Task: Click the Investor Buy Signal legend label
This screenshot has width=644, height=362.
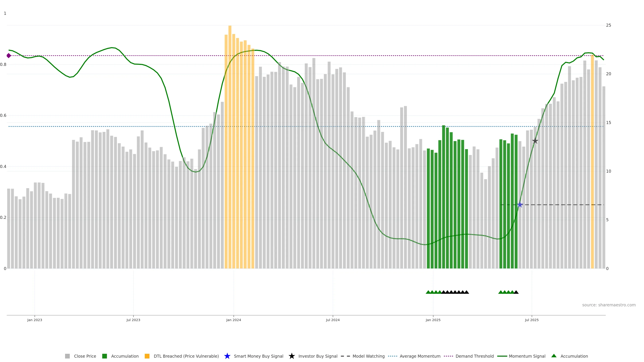Action: point(318,356)
